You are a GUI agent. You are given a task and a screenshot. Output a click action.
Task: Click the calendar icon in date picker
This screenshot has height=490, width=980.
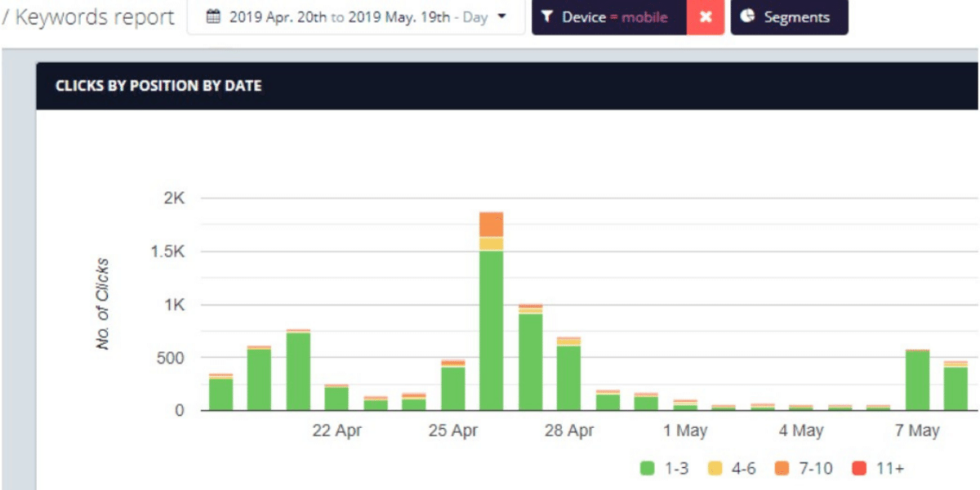[x=213, y=17]
